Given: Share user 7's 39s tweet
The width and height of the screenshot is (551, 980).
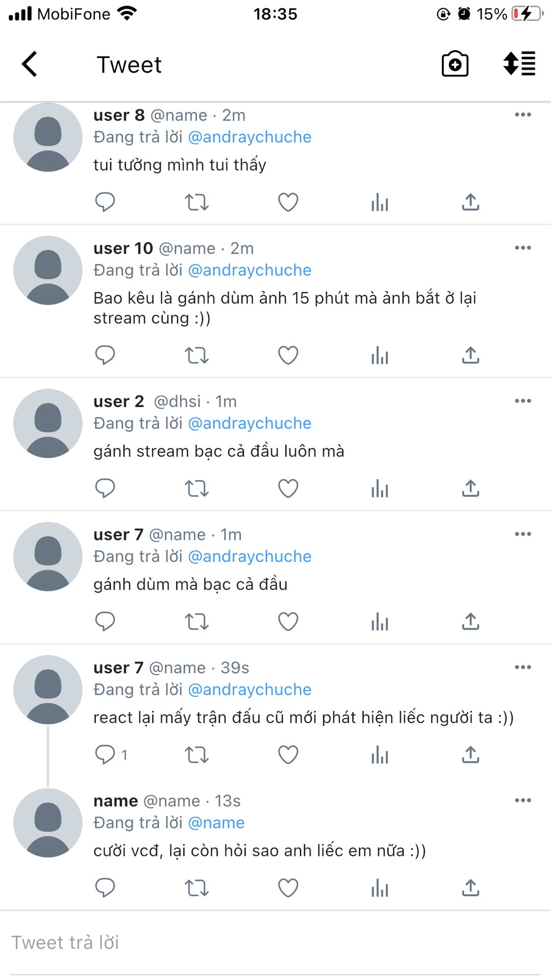Looking at the screenshot, I should coord(470,754).
